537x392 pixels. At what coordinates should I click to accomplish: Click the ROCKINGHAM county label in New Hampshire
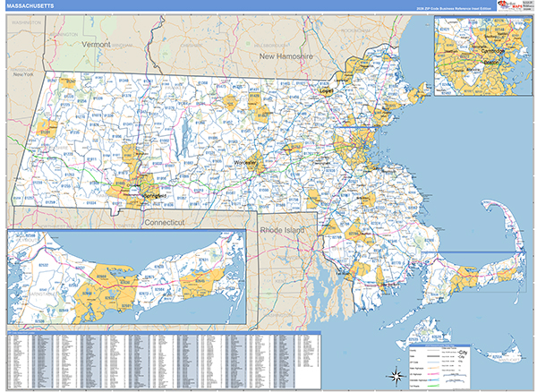point(355,30)
